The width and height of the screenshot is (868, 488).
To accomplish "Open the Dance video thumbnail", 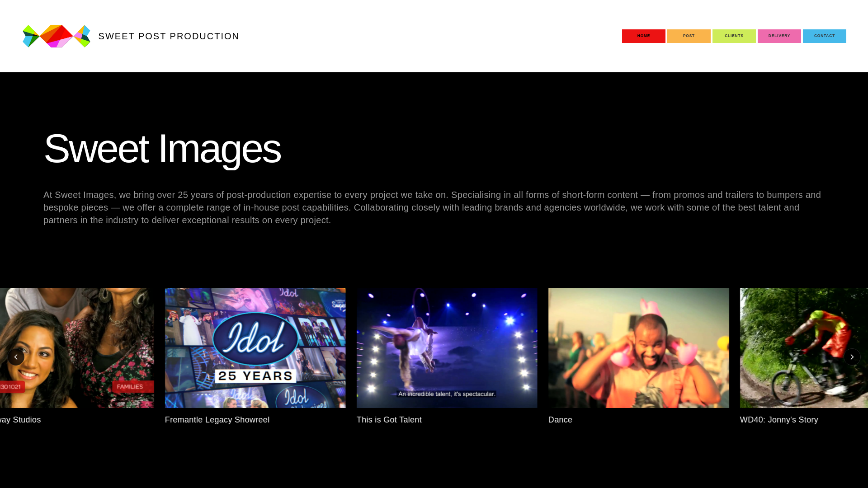I will coord(638,348).
